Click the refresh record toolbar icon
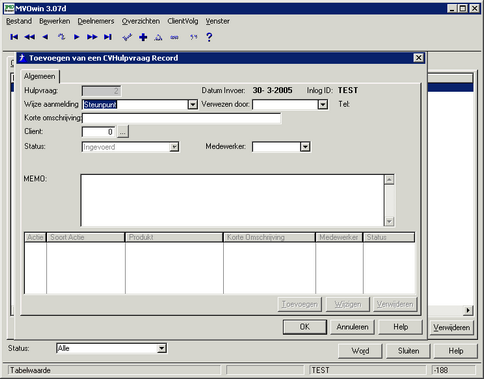The width and height of the screenshot is (484, 379). [61, 37]
